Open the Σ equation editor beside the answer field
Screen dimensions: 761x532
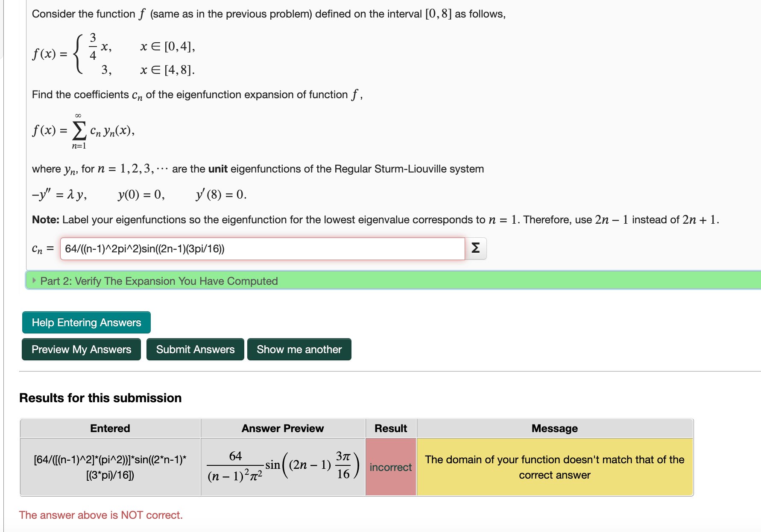coord(475,248)
